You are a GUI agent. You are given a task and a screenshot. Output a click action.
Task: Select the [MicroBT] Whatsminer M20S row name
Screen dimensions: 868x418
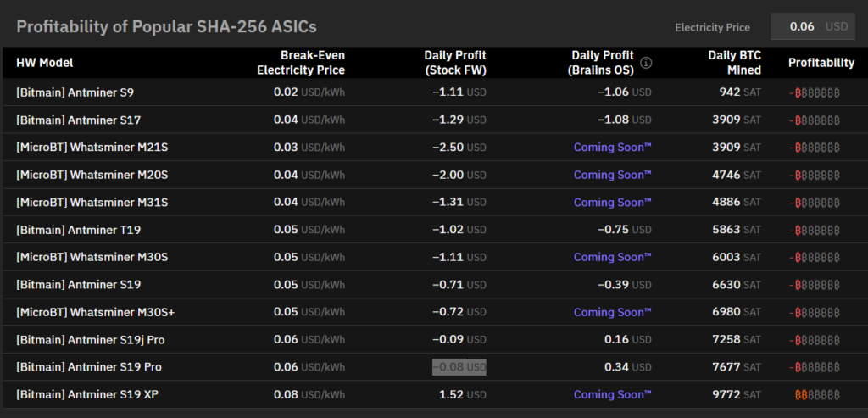(92, 175)
